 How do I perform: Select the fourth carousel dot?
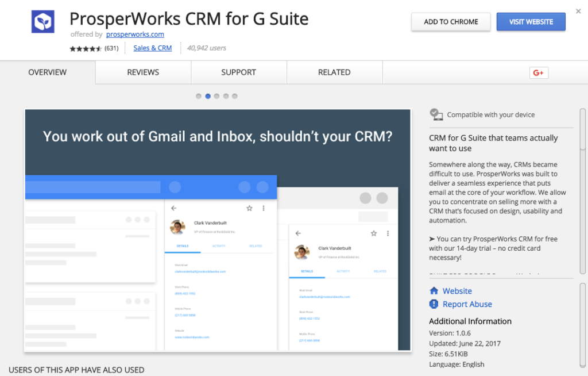tap(226, 96)
